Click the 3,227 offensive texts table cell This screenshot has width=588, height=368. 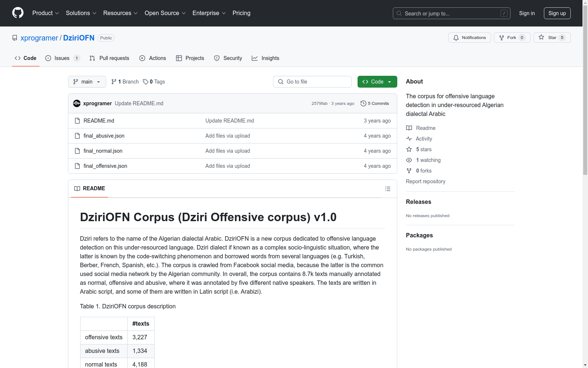pyautogui.click(x=141, y=337)
